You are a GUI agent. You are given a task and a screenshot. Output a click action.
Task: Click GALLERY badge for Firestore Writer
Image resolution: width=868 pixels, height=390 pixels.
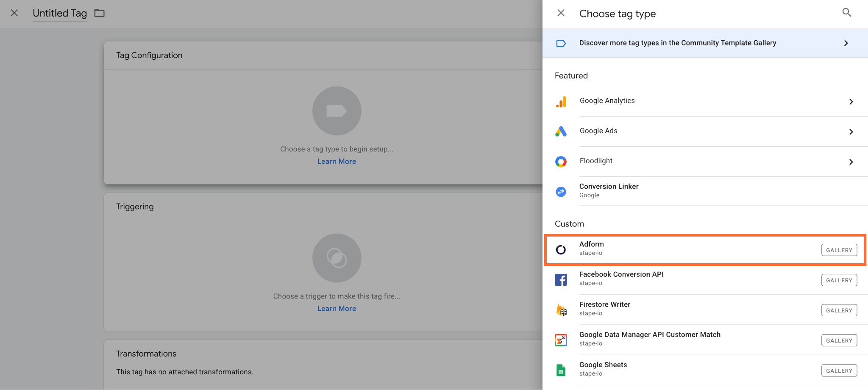[839, 310]
